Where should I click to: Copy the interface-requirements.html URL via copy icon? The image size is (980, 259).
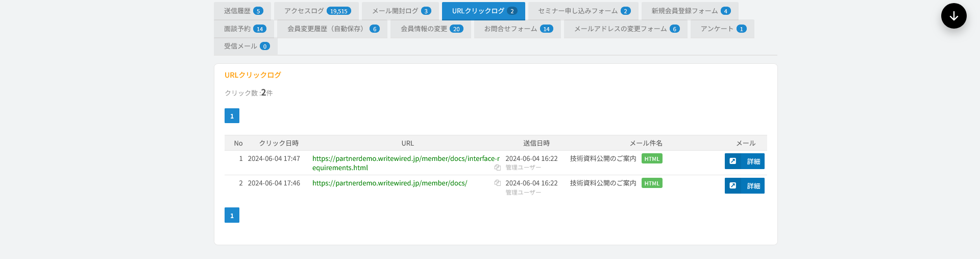497,168
